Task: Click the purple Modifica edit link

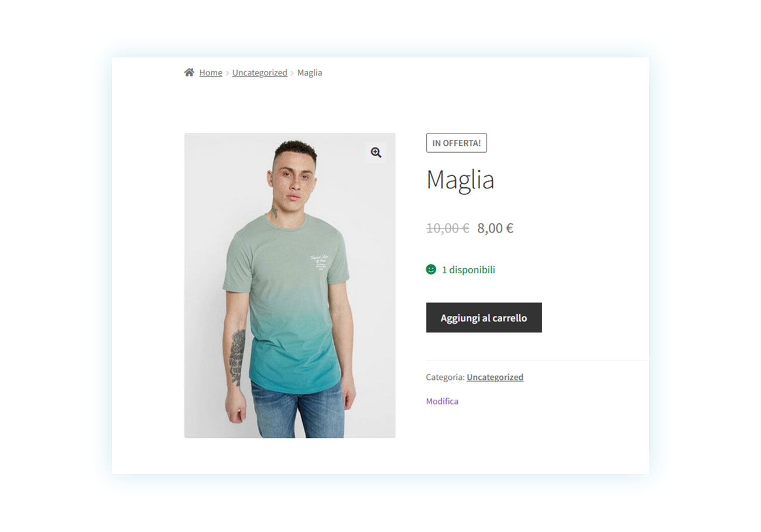Action: click(442, 401)
